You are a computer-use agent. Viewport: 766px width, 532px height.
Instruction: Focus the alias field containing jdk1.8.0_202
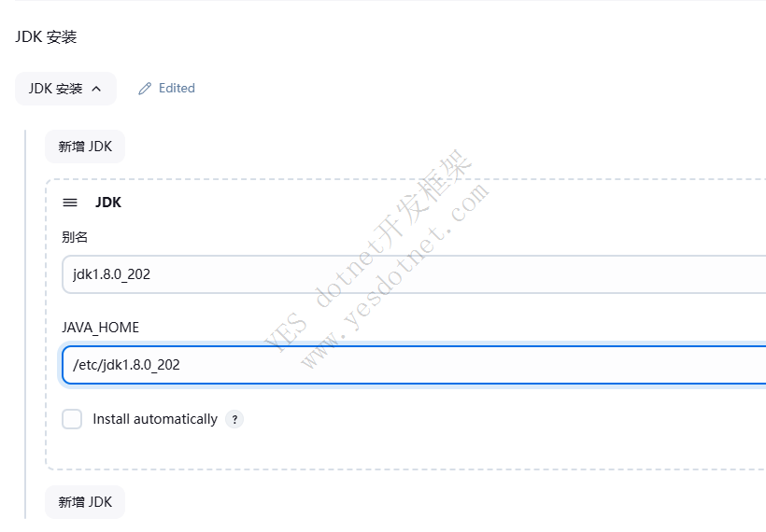pos(414,274)
